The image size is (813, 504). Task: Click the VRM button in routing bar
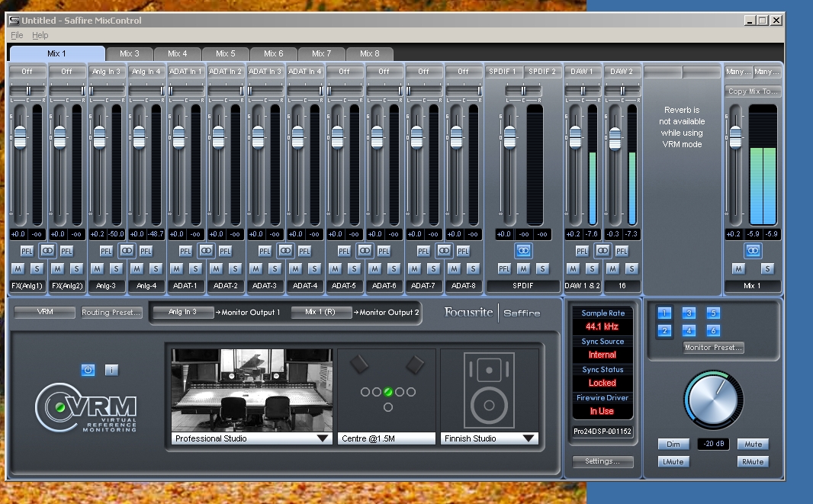(45, 312)
